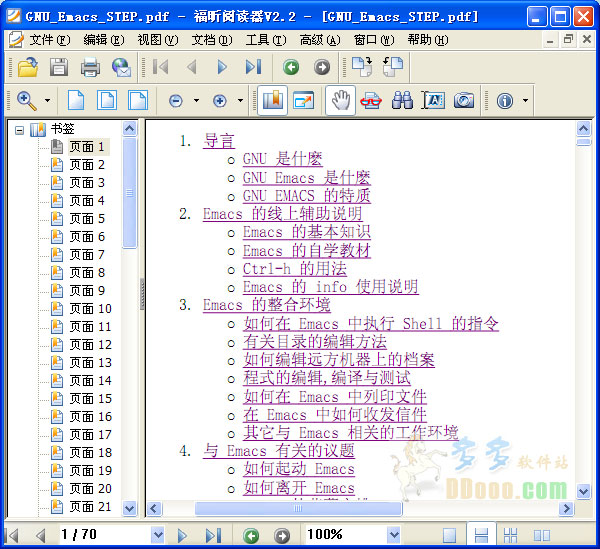Open the 视图(V) menu
This screenshot has height=549, width=600.
click(x=158, y=40)
